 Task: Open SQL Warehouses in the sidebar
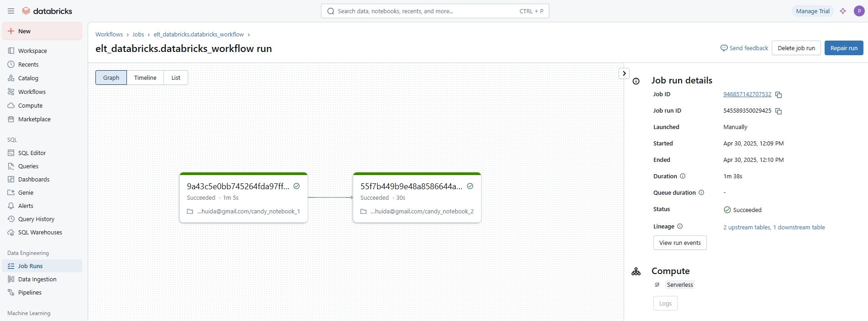42,232
